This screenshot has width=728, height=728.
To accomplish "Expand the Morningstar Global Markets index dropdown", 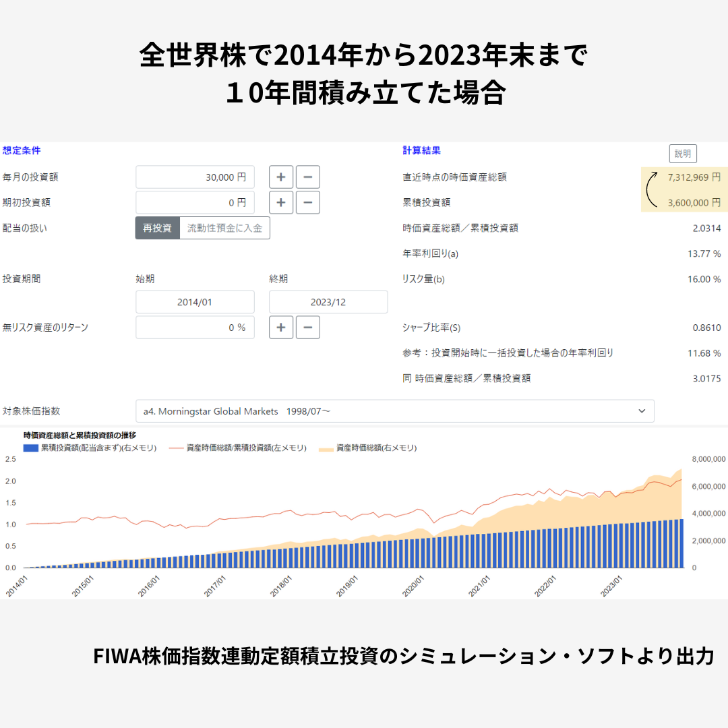I will [394, 411].
